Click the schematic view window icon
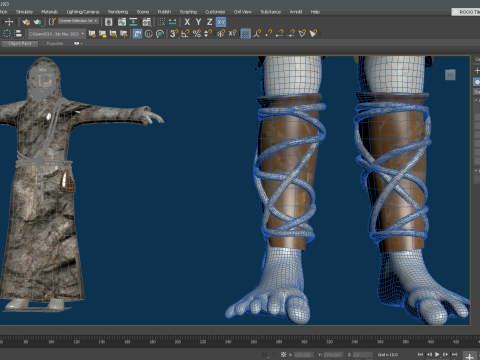Viewport: 480px width, 360px height. tap(147, 22)
